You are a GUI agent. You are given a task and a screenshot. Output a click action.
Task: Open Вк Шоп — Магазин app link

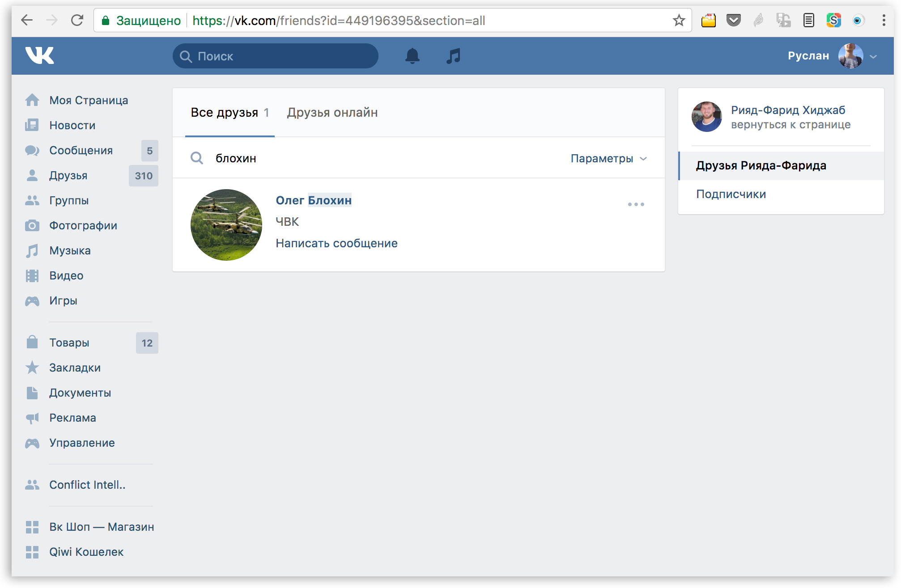pos(102,527)
